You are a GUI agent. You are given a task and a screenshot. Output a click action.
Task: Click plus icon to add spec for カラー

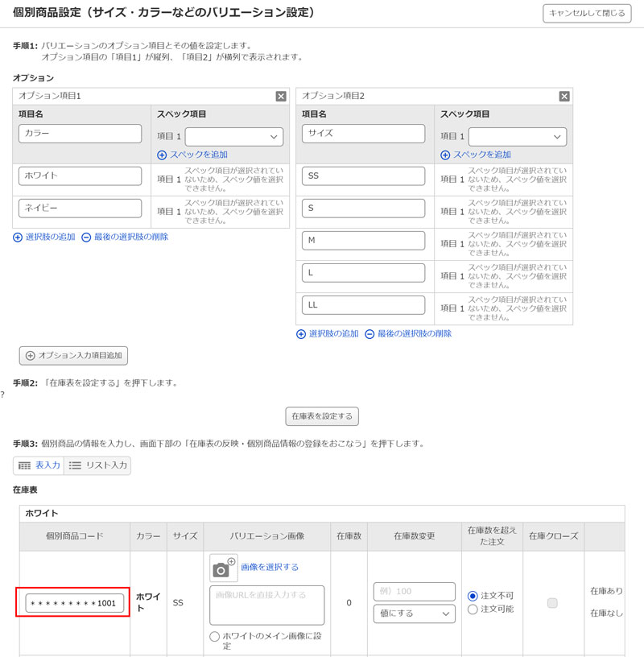pos(162,155)
